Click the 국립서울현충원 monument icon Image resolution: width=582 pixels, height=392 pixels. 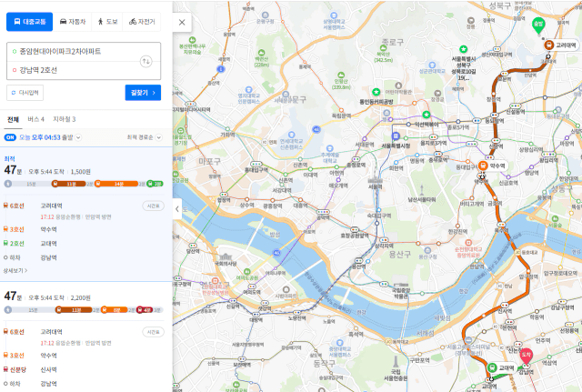click(396, 361)
